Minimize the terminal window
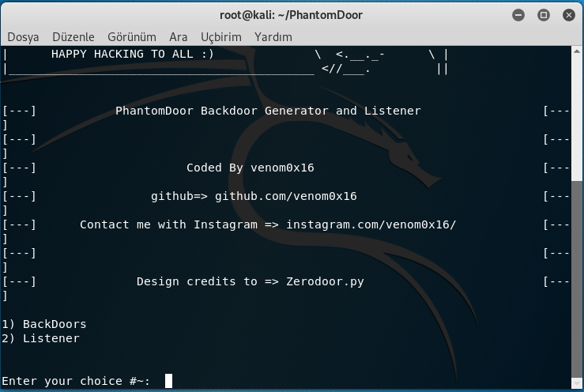584x392 pixels. click(x=518, y=15)
